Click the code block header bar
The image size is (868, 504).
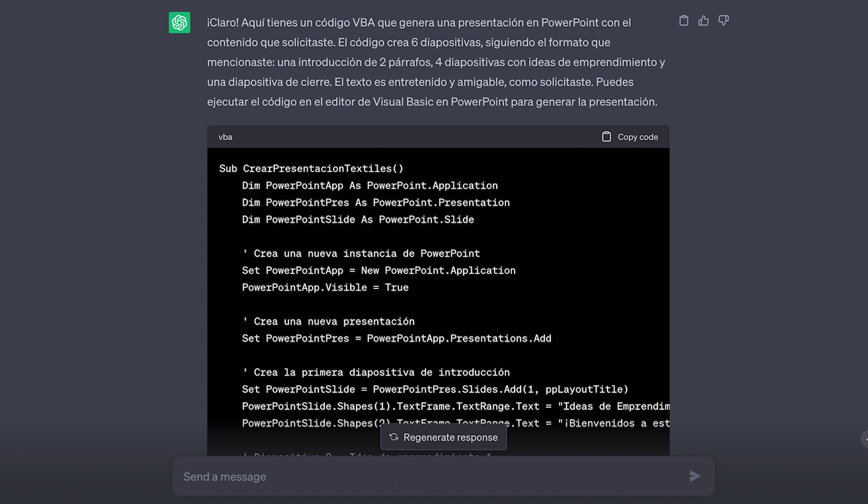coord(416,137)
